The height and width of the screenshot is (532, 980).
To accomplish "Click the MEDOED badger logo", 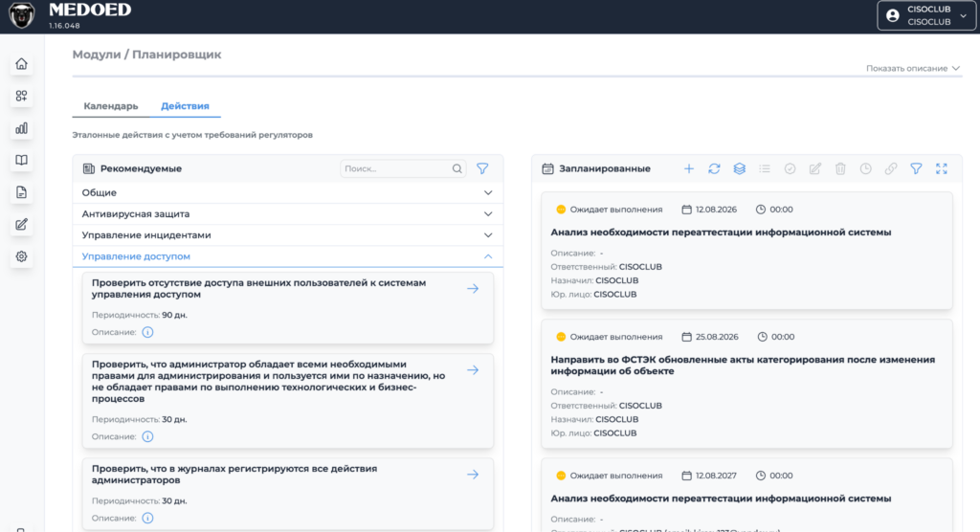I will 22,15.
